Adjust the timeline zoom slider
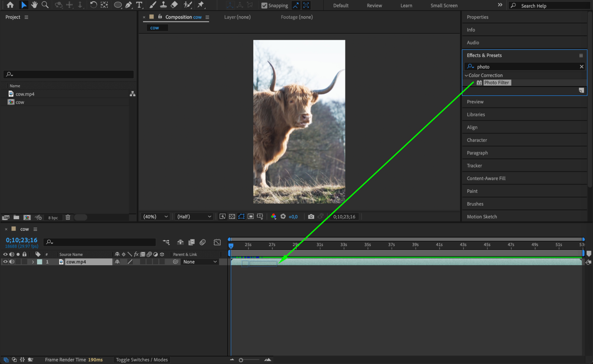The width and height of the screenshot is (593, 364). coord(241,360)
